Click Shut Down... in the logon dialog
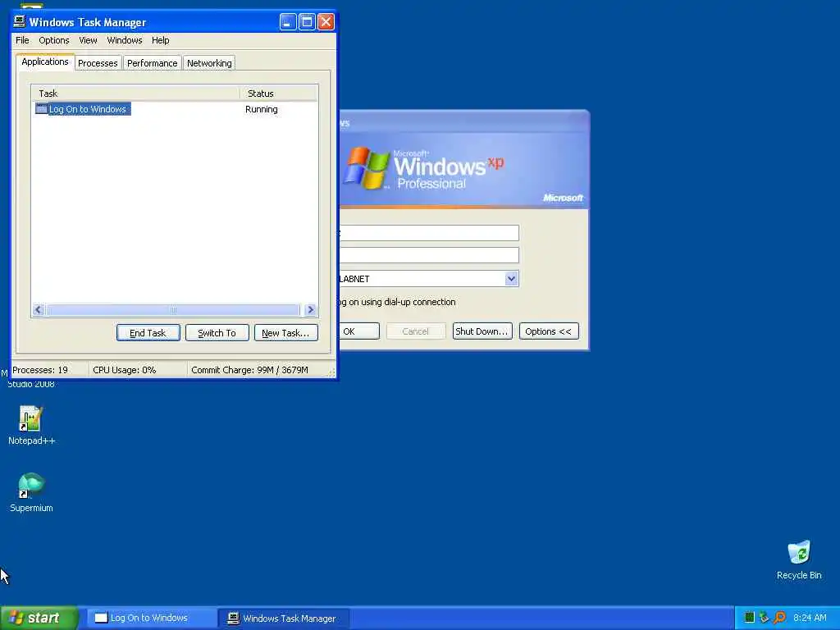Screen dimensions: 840x630 pos(482,331)
